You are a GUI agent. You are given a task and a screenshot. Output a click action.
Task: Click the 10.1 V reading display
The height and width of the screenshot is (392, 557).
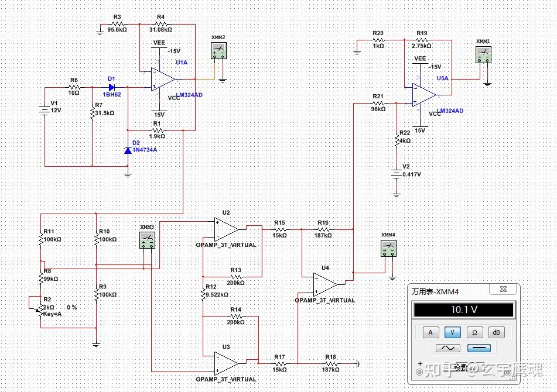[463, 310]
